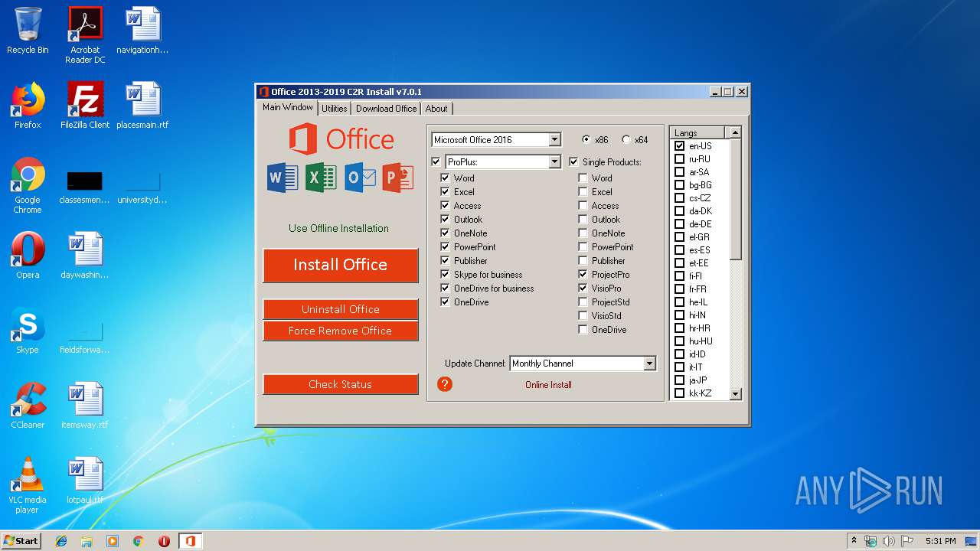Select the x64 architecture radio button

pyautogui.click(x=626, y=139)
